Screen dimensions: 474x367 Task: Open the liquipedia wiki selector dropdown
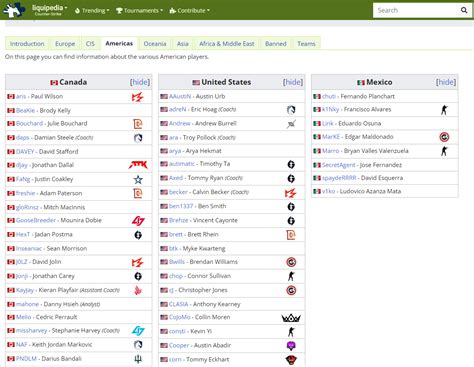pyautogui.click(x=49, y=10)
